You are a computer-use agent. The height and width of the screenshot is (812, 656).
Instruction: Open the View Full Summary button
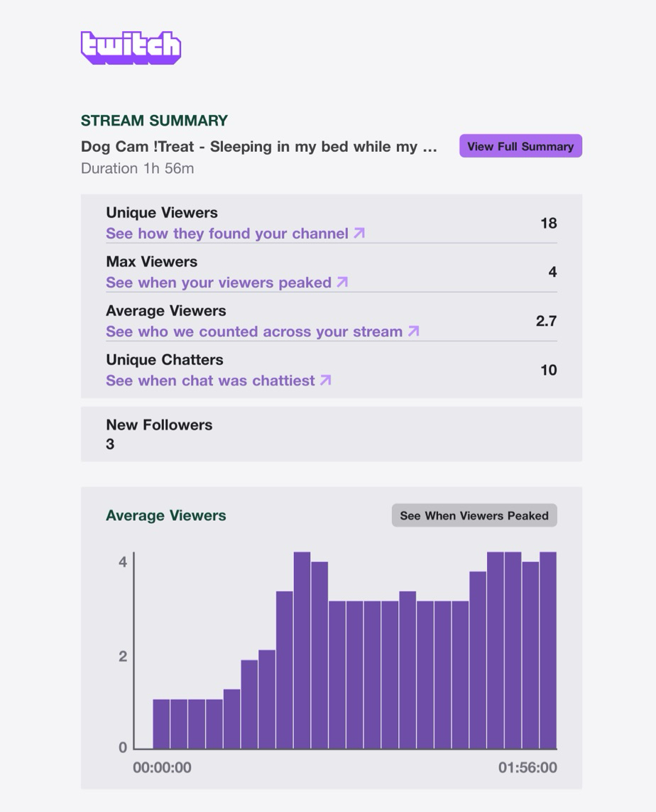[x=520, y=146]
